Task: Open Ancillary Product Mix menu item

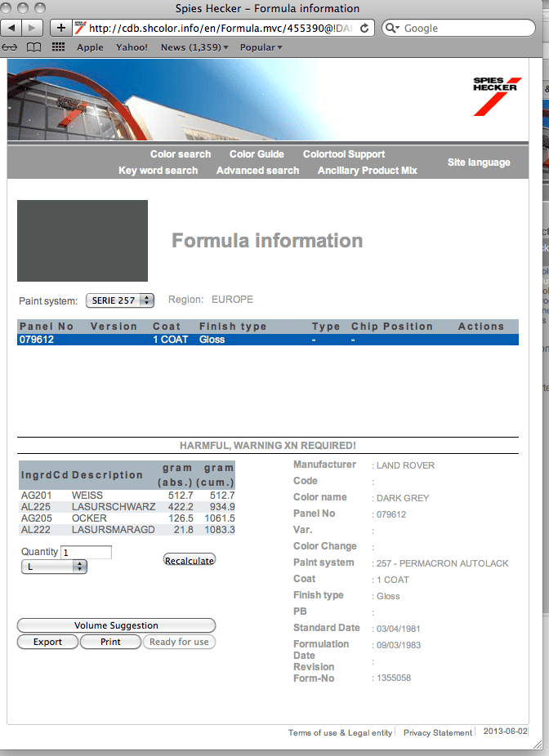Action: point(367,171)
